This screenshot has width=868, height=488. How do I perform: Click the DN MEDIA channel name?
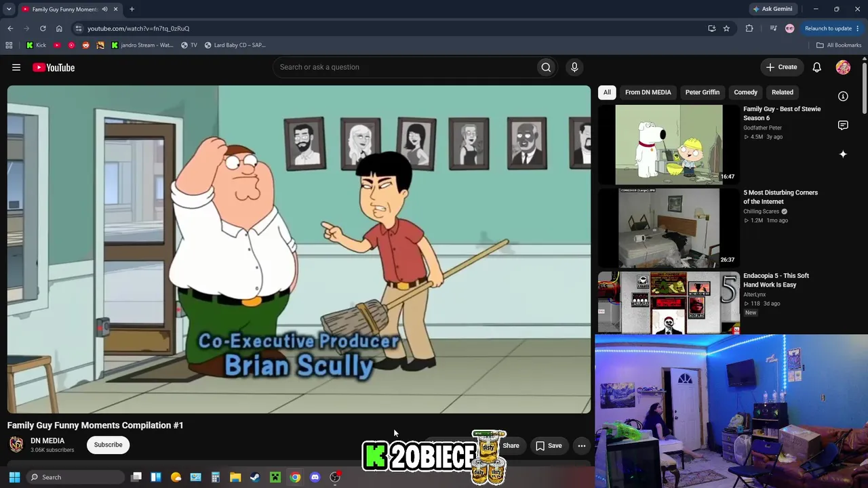[47, 441]
